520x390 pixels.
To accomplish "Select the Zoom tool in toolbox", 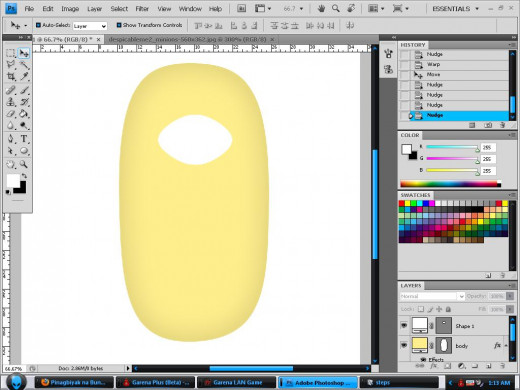I will coord(24,164).
